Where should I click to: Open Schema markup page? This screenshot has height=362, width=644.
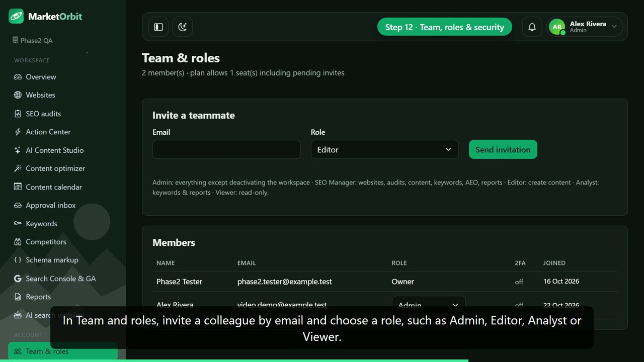point(63,260)
